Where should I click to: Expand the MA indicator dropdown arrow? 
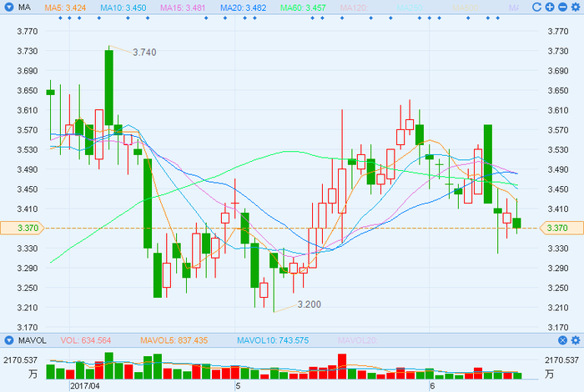point(9,7)
